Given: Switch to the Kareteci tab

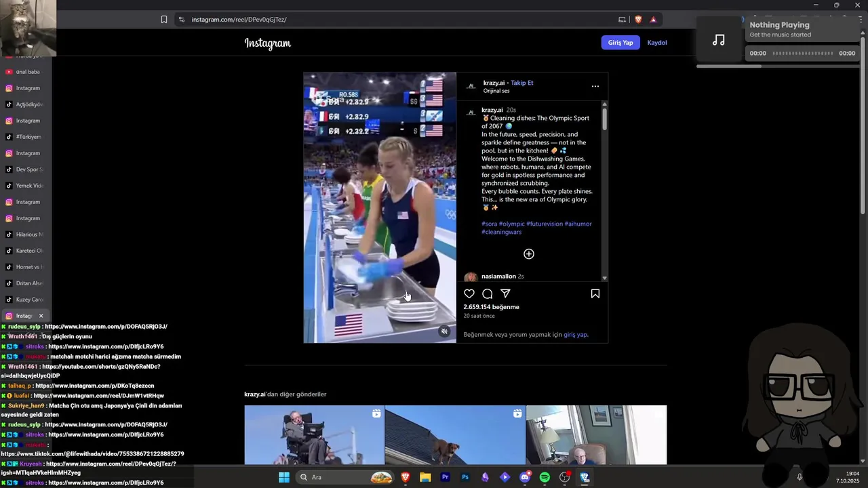Looking at the screenshot, I should tap(24, 251).
